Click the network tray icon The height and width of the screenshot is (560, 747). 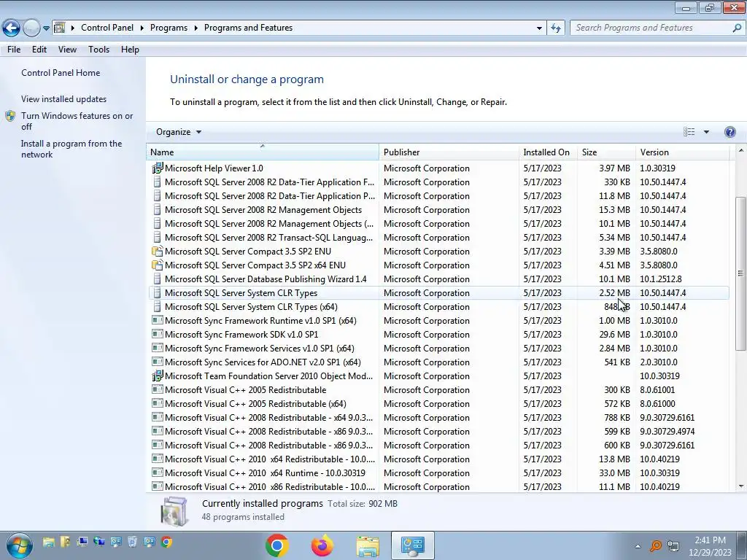(673, 545)
